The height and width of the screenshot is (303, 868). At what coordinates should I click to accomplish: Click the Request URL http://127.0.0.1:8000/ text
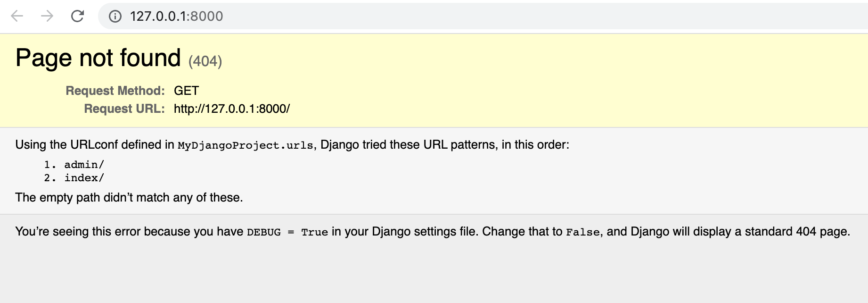click(232, 108)
